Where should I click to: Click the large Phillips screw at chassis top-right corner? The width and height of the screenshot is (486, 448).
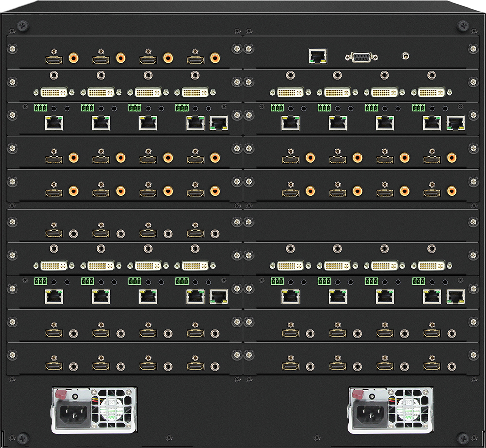tap(463, 25)
